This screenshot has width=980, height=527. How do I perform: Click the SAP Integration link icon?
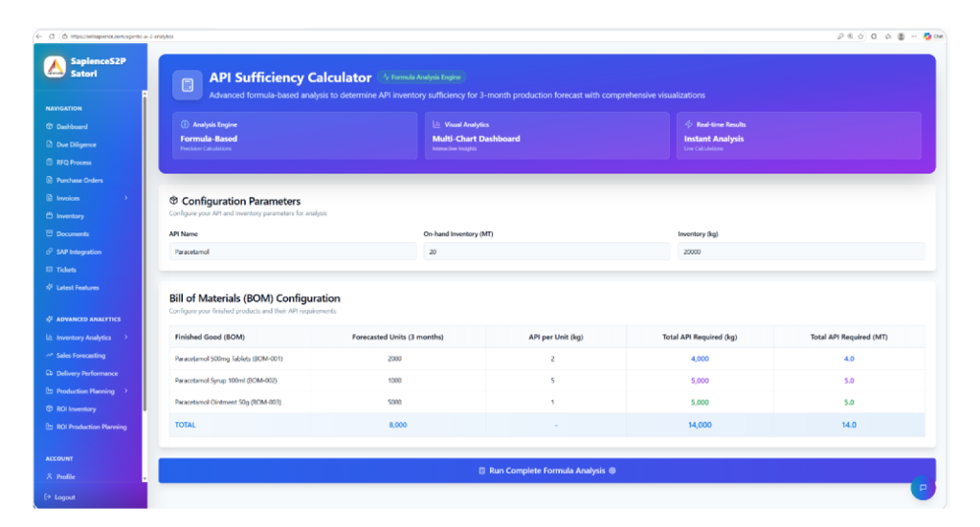pyautogui.click(x=50, y=252)
